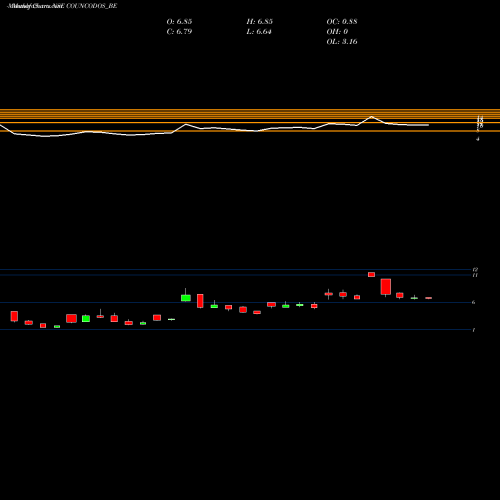Click the highest red candle near level 11
This screenshot has height=500, width=500.
click(371, 274)
